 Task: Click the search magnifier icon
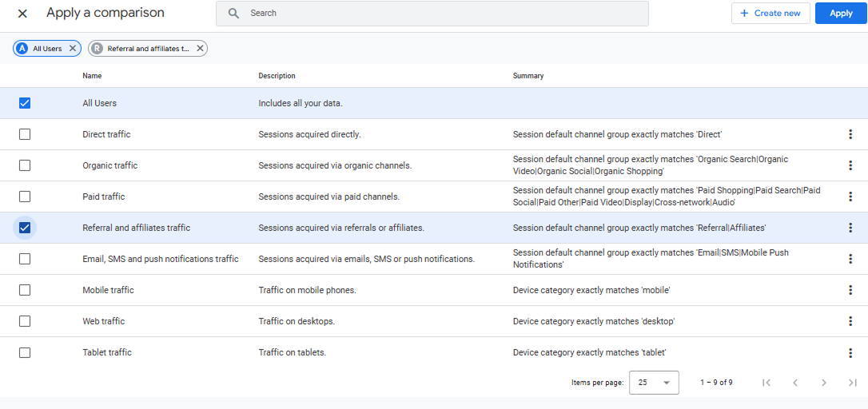click(233, 14)
